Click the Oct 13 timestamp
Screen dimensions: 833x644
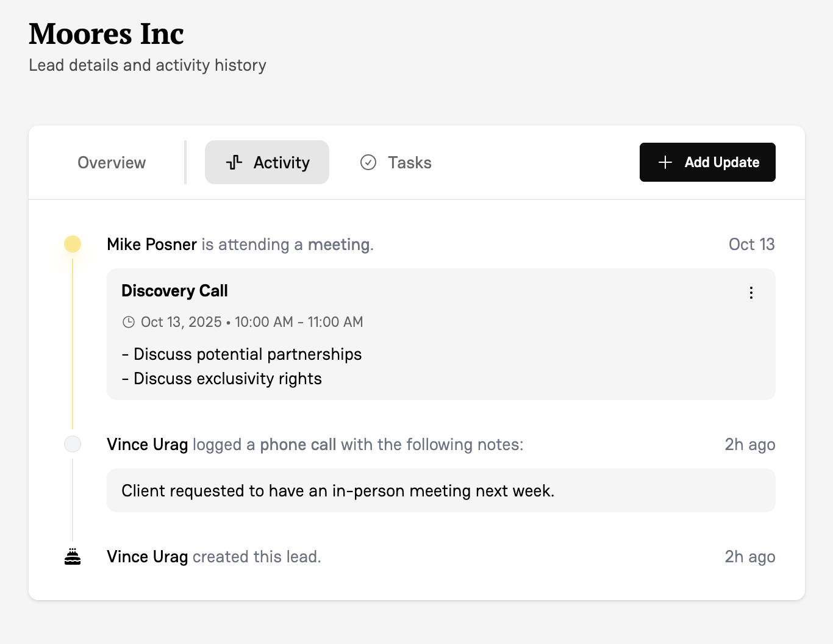[x=752, y=244]
